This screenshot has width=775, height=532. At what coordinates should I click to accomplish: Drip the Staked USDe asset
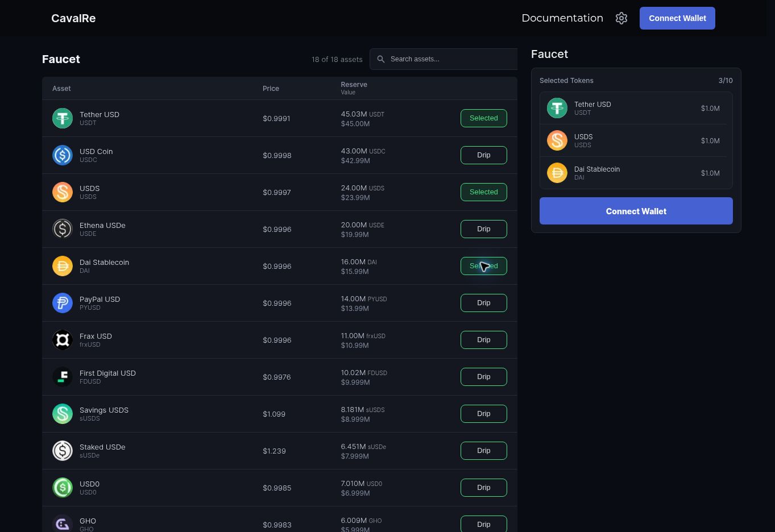tap(484, 451)
